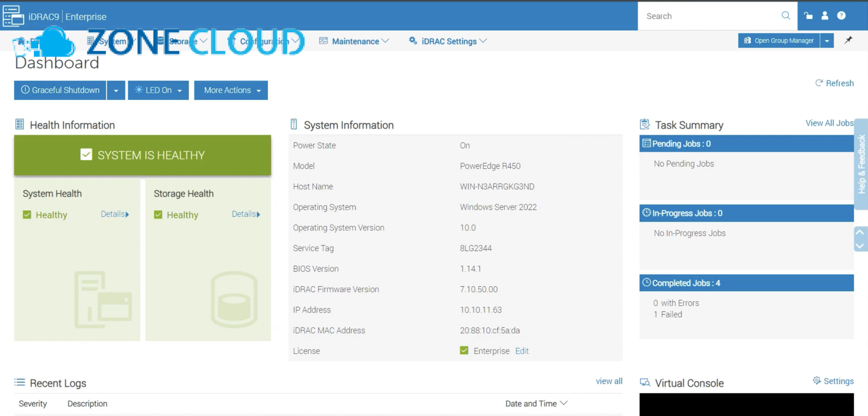The width and height of the screenshot is (868, 416).
Task: Open the help question mark icon
Action: (x=841, y=16)
